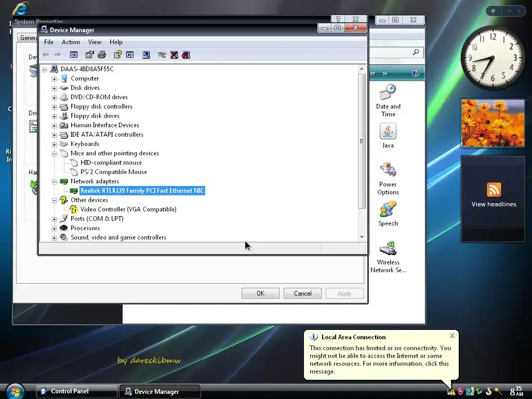
Task: Click Cancel in System Properties
Action: [x=303, y=294]
